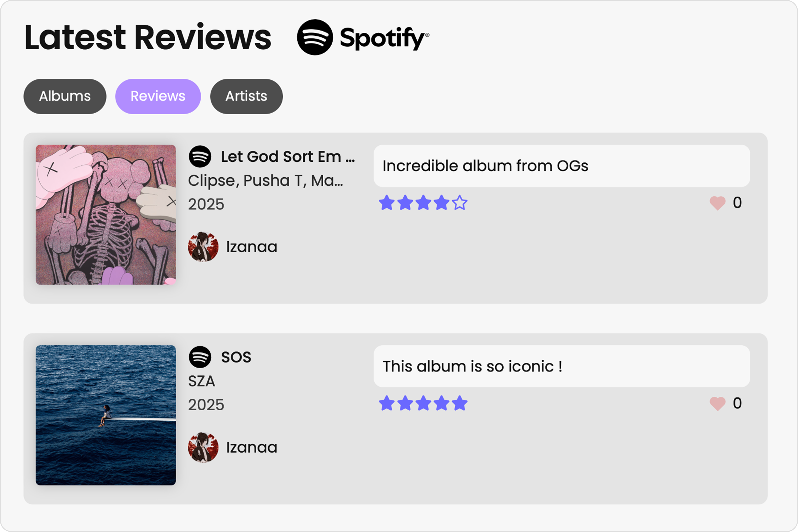Open the Let God Sort Em album cover

[x=105, y=215]
